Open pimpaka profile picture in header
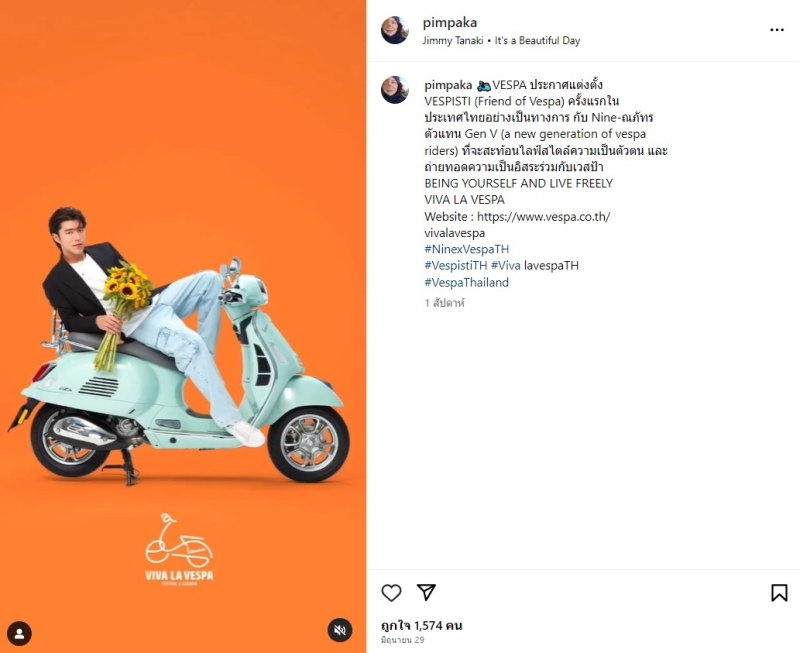The image size is (800, 653). [x=395, y=30]
